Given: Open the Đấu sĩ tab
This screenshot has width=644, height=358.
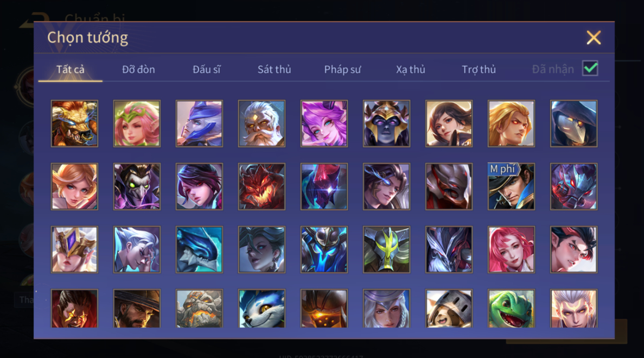Looking at the screenshot, I should point(207,69).
